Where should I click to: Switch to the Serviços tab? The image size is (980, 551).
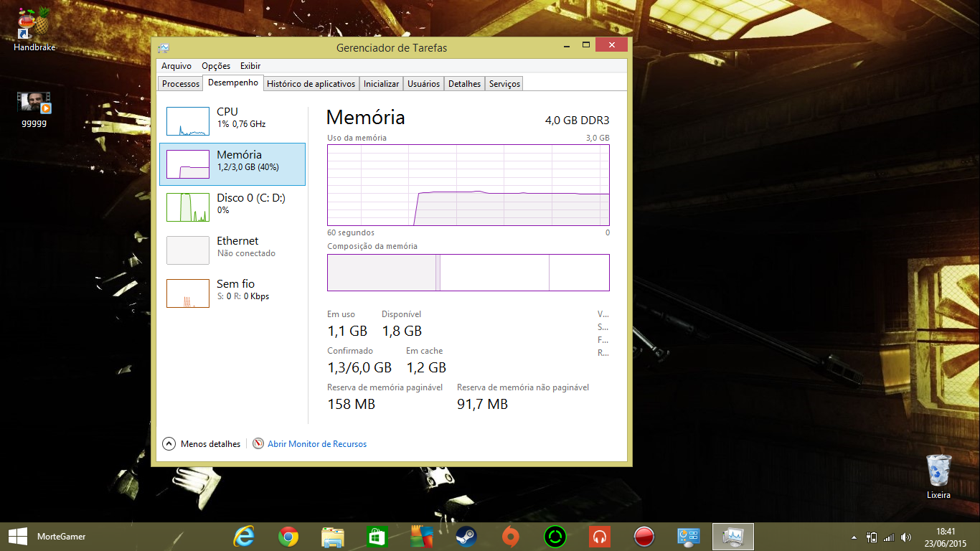pyautogui.click(x=504, y=84)
